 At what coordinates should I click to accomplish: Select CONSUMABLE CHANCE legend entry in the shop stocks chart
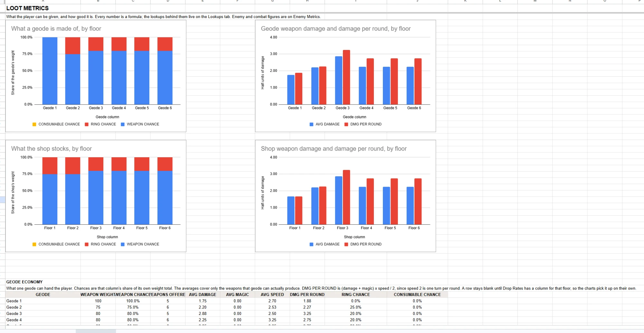click(56, 244)
